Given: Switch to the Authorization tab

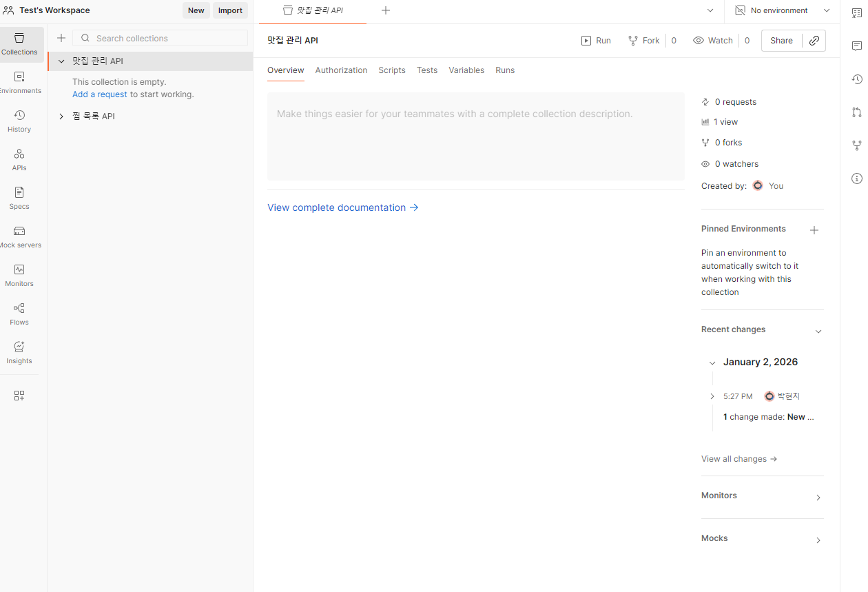Looking at the screenshot, I should pos(341,70).
